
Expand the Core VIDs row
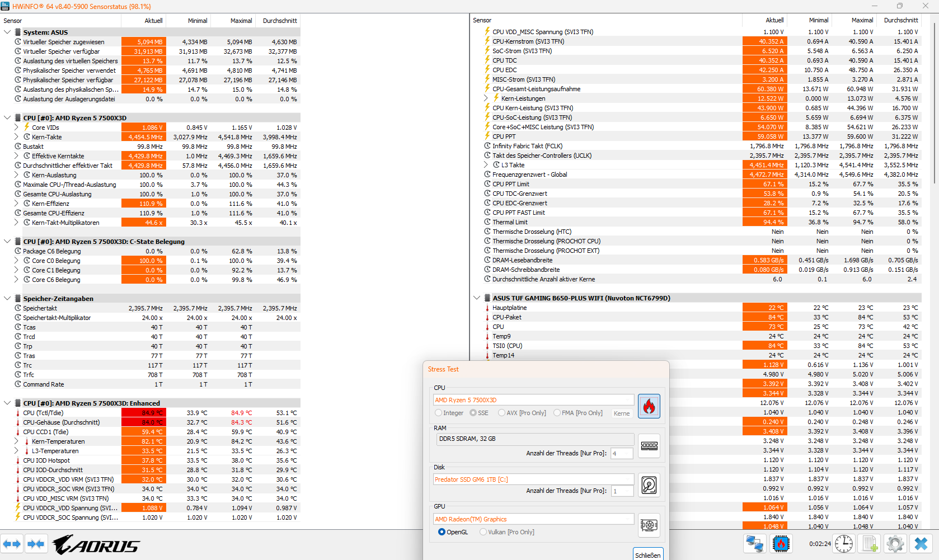17,128
